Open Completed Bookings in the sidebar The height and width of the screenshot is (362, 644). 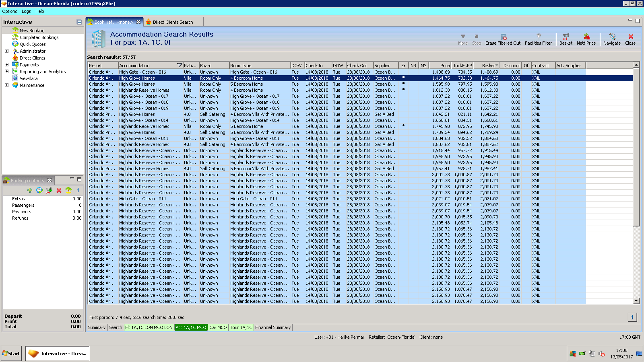pyautogui.click(x=39, y=37)
